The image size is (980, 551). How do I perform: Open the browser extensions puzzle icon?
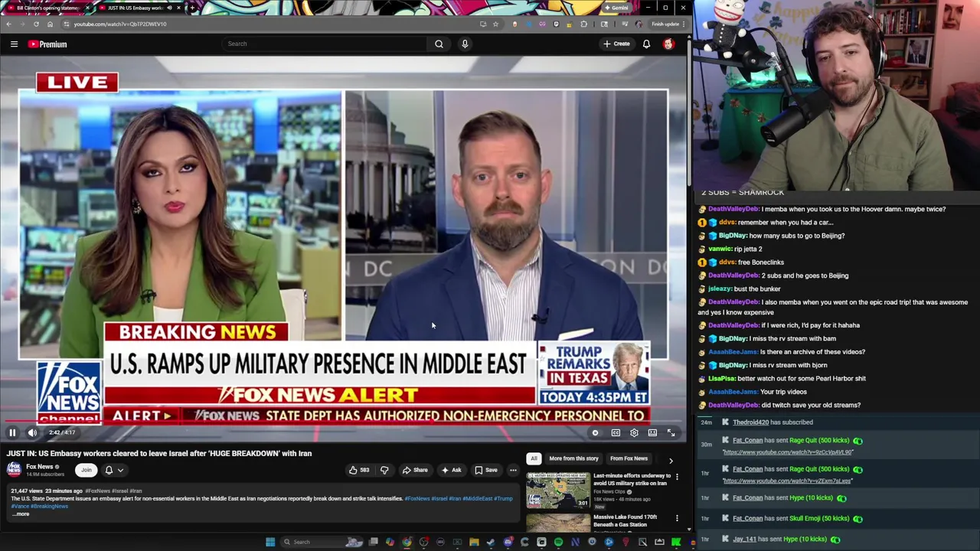click(584, 24)
